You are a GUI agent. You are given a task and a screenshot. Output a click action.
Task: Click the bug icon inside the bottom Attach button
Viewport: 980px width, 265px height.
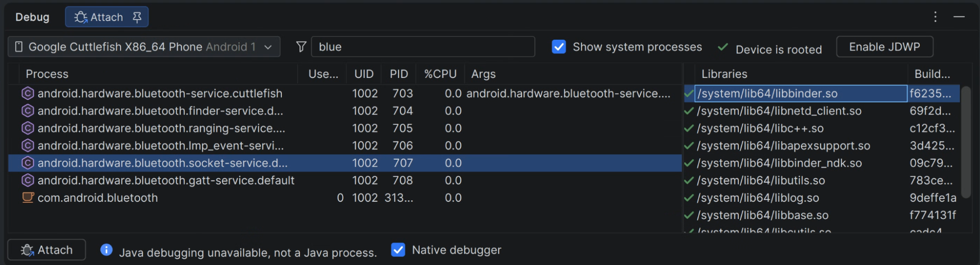coord(27,250)
